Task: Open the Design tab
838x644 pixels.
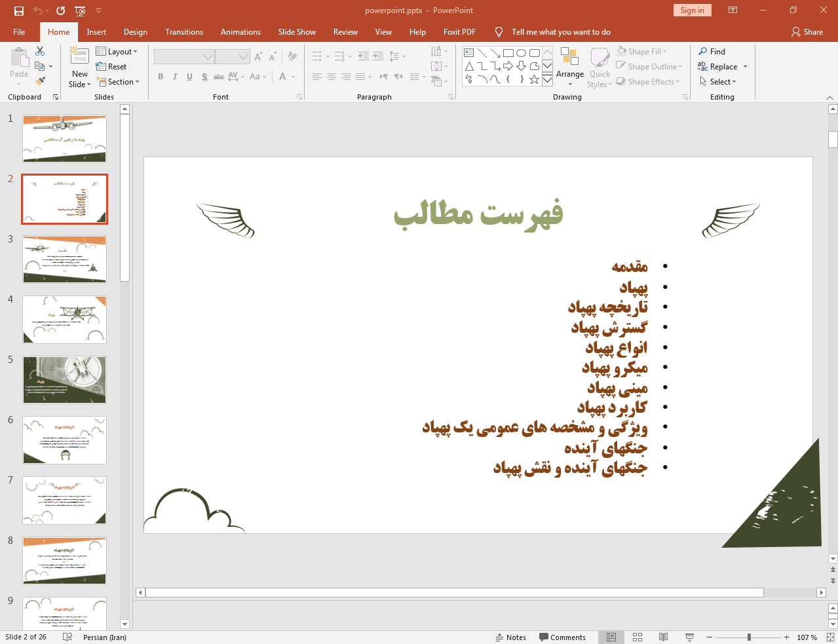Action: 136,31
